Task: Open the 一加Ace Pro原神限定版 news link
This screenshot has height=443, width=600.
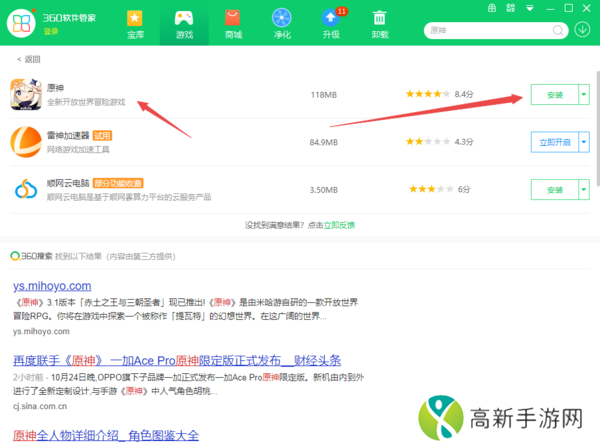Action: (177, 360)
